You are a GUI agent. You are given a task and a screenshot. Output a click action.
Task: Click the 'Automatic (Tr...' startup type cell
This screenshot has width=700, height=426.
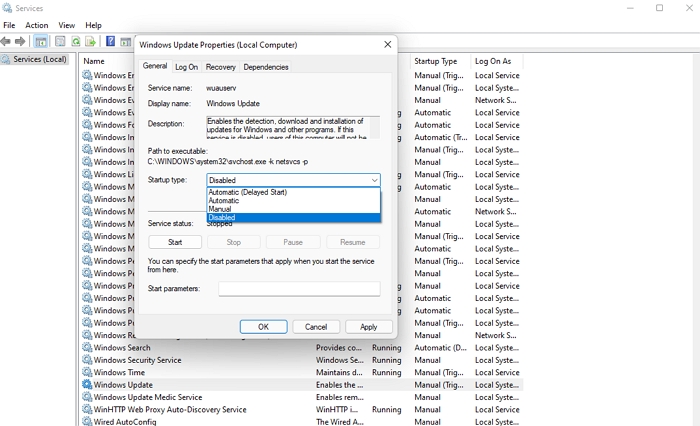[x=441, y=138]
